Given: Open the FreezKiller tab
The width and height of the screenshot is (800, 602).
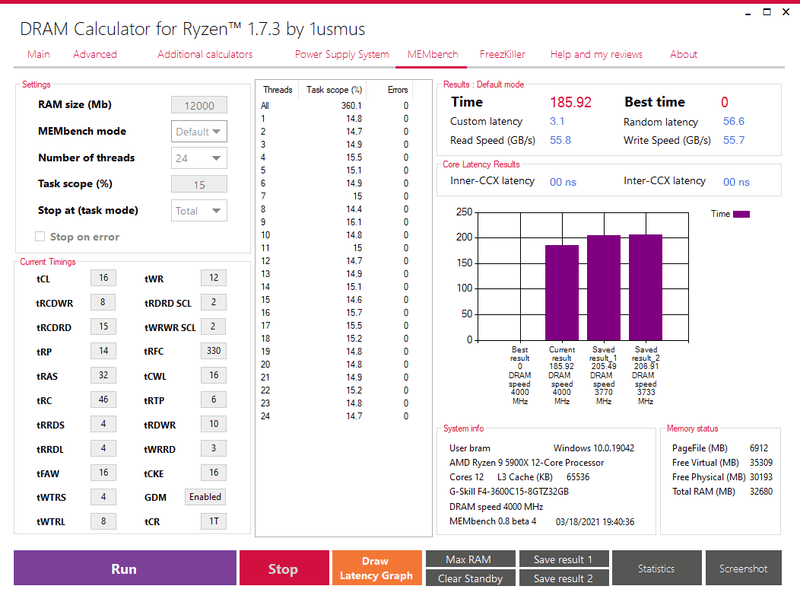Looking at the screenshot, I should point(502,54).
